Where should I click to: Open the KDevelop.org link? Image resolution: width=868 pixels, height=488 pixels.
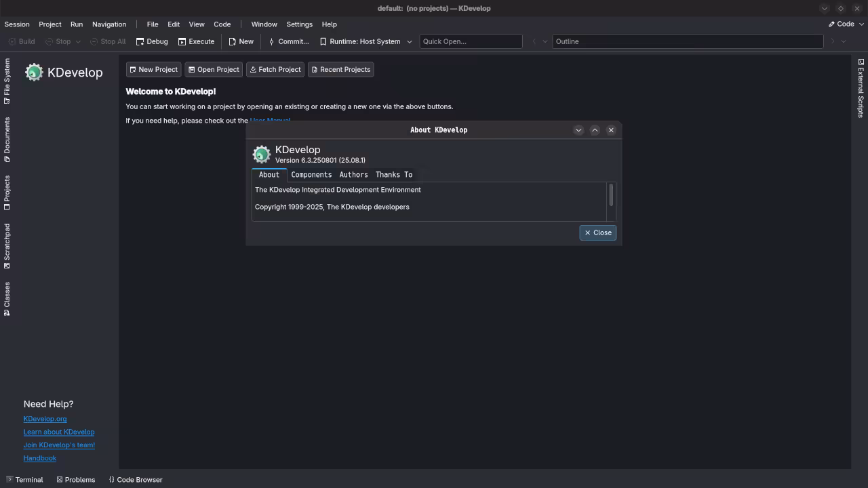click(x=45, y=419)
